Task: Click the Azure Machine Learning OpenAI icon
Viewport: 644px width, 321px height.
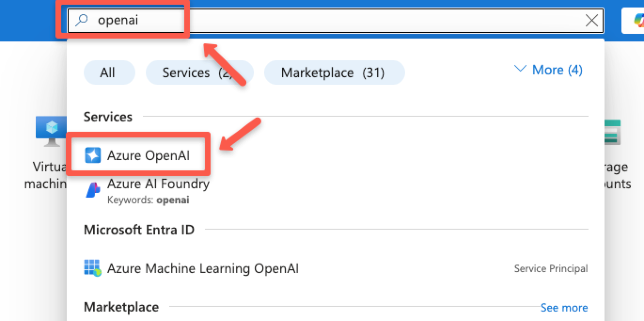Action: [x=93, y=268]
